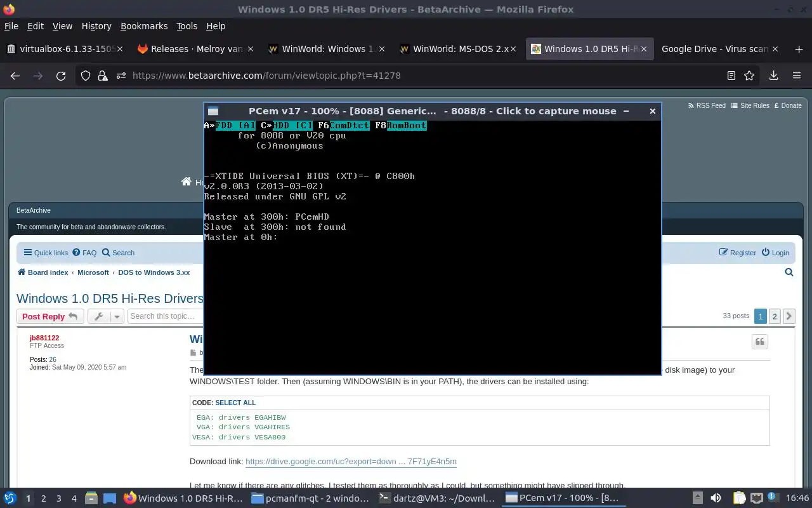Switch to virtual desktop 2
The height and width of the screenshot is (508, 812).
point(43,498)
